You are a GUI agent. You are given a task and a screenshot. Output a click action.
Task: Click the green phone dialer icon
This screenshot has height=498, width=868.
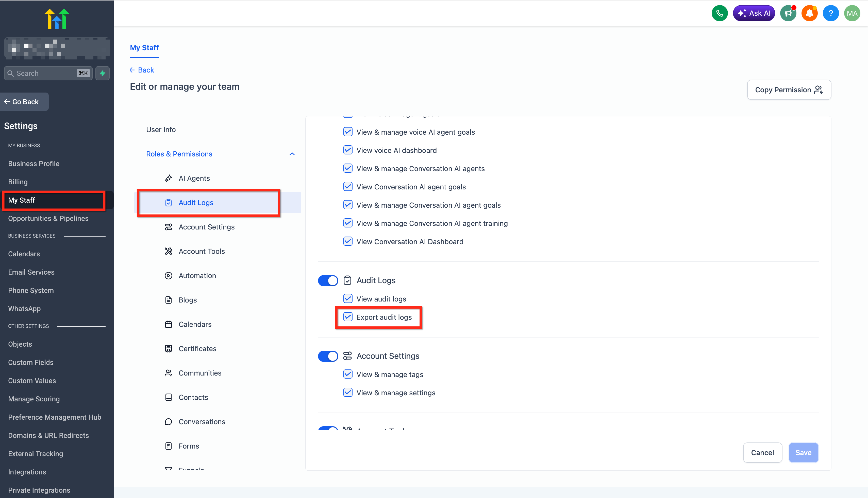pyautogui.click(x=720, y=13)
